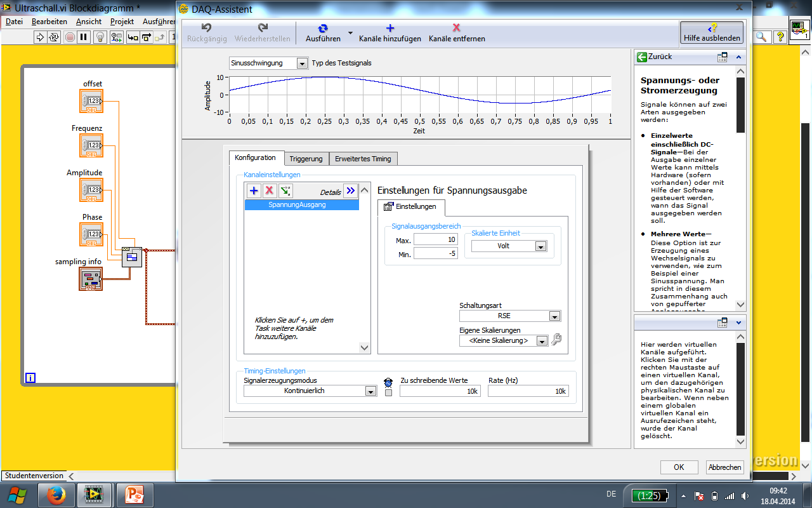Open the Projekt menu
The image size is (812, 508).
click(x=122, y=22)
